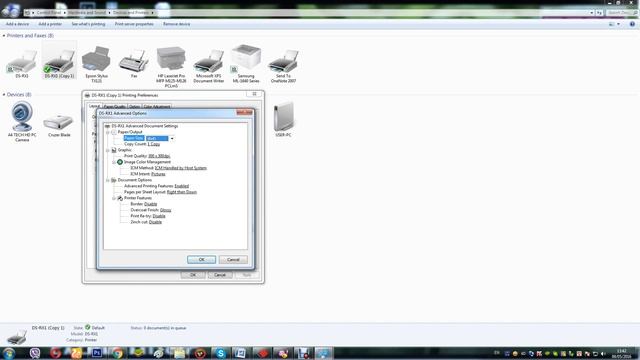Click Advanced Printing Features 'Enabled' value
Viewport: 640px width, 360px height.
pyautogui.click(x=182, y=186)
